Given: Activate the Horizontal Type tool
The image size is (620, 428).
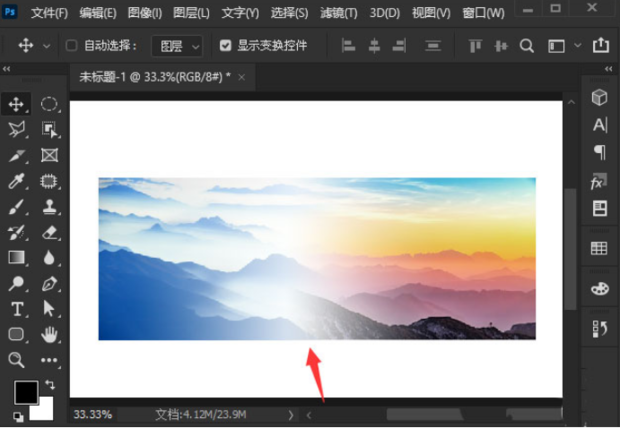Looking at the screenshot, I should point(17,309).
